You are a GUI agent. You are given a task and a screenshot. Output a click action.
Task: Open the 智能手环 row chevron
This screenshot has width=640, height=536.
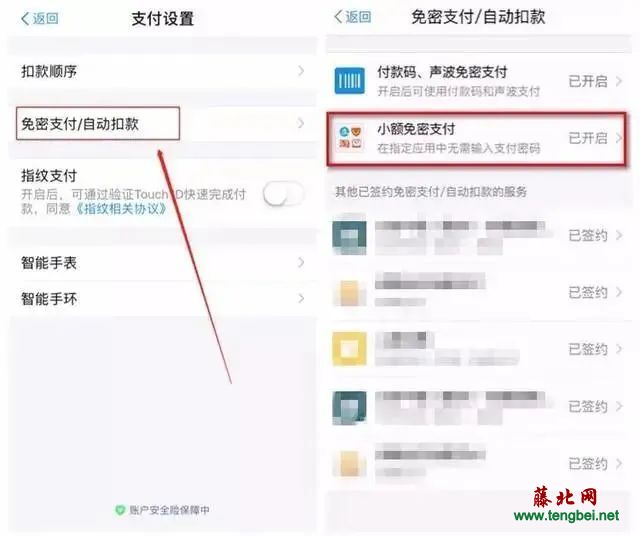(301, 298)
